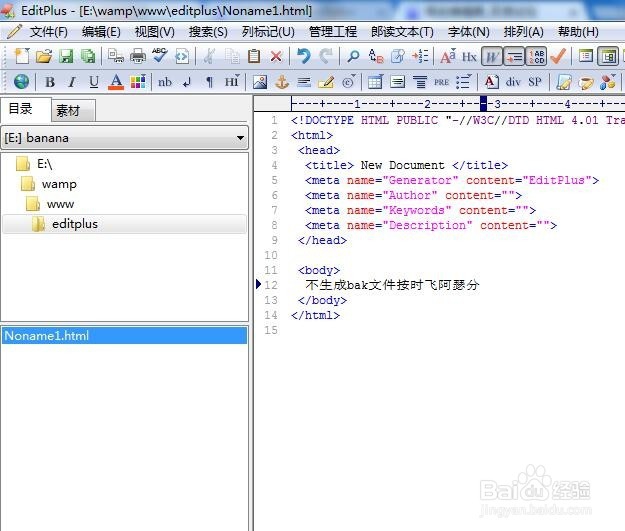
Task: Print the document
Action: coord(138,56)
